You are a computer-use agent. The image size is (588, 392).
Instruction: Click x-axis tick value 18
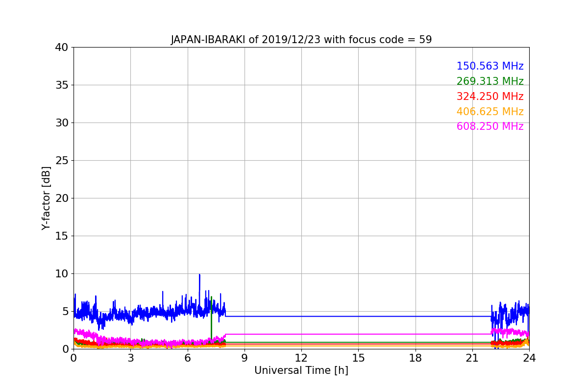click(416, 358)
